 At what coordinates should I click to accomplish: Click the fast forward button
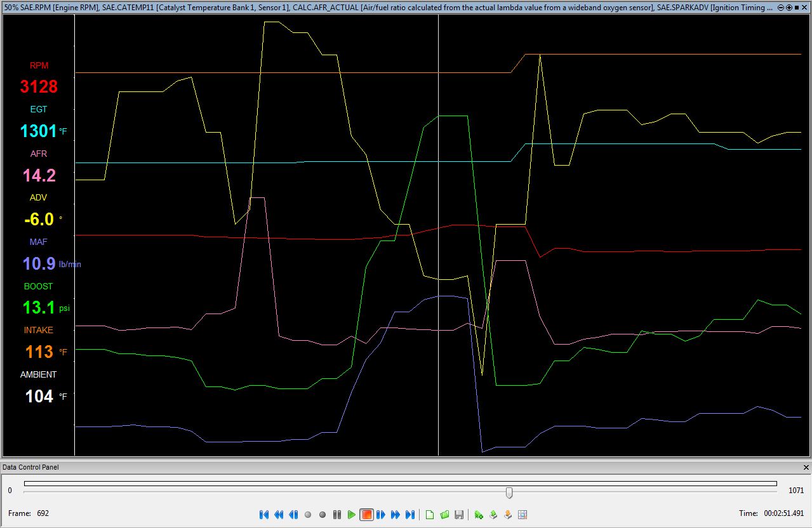[x=396, y=515]
